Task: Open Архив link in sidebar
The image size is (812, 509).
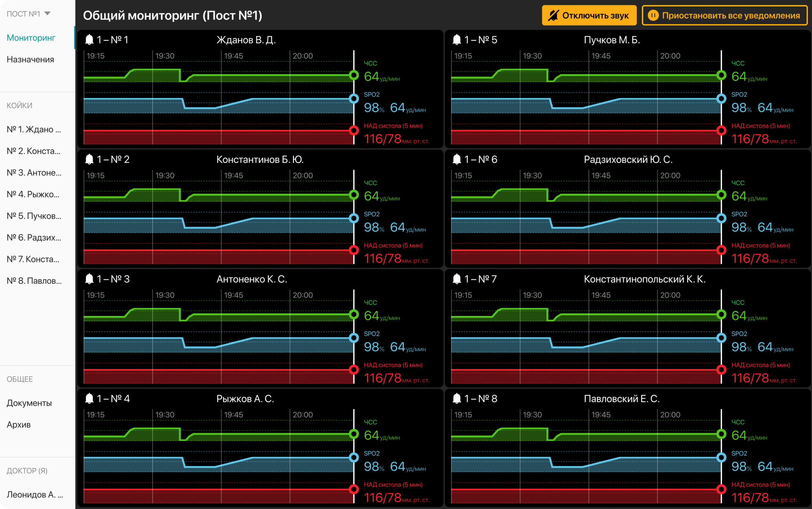Action: [19, 424]
